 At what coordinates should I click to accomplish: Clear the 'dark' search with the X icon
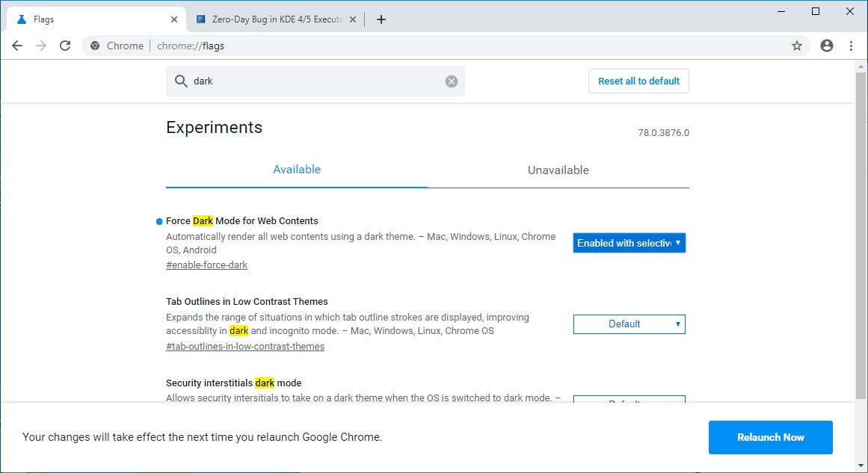pyautogui.click(x=452, y=81)
